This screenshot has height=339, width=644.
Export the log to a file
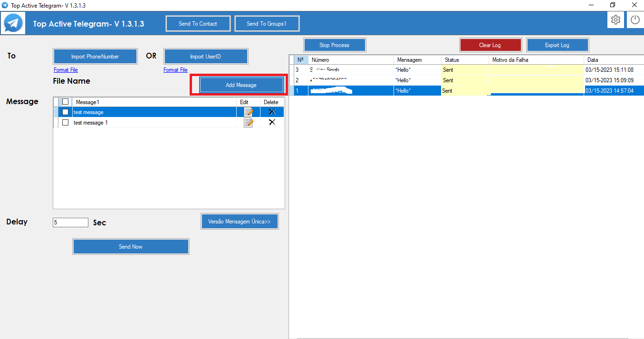pyautogui.click(x=557, y=45)
